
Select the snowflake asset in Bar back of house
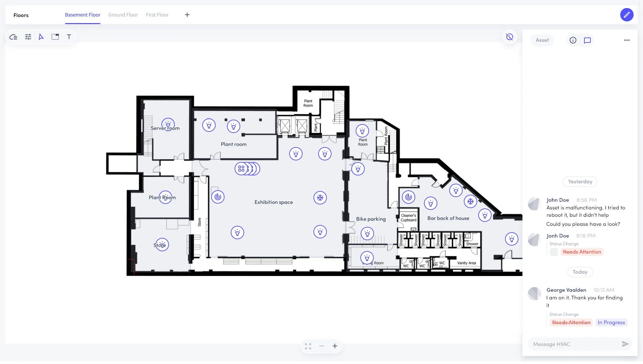click(x=471, y=201)
